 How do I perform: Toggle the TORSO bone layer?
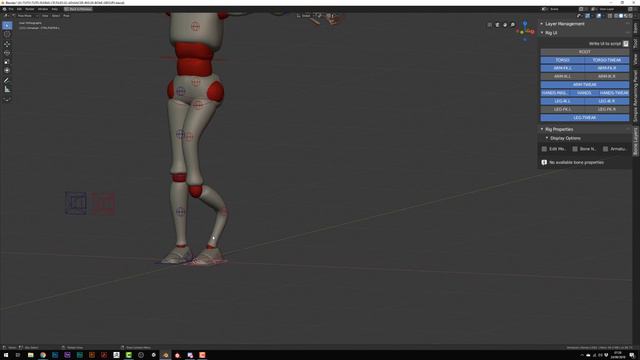pos(562,60)
